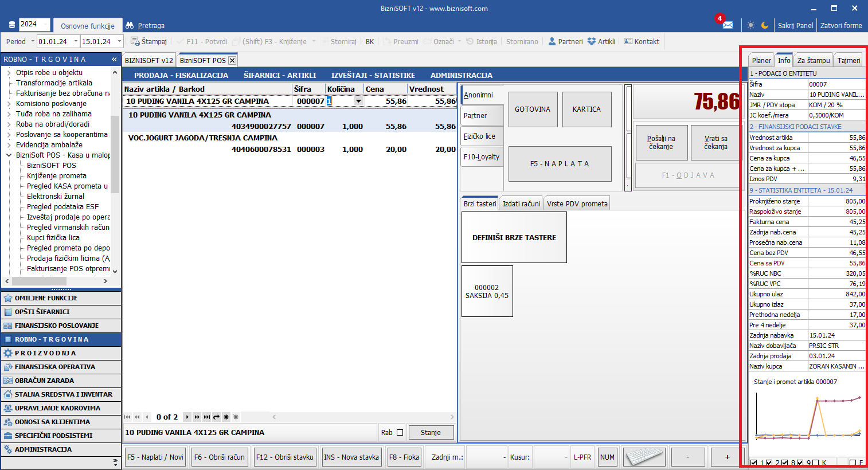Open Partneri from the toolbar
868x470 pixels.
point(565,41)
